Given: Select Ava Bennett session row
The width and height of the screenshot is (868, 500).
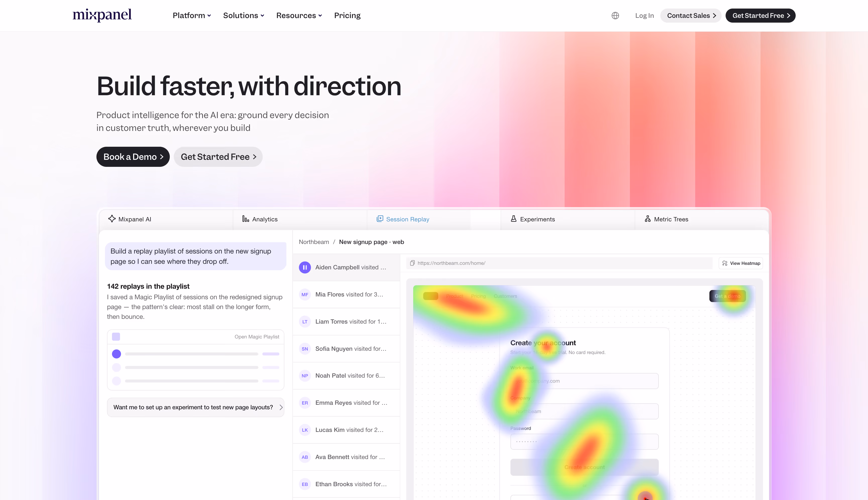Looking at the screenshot, I should pyautogui.click(x=346, y=457).
